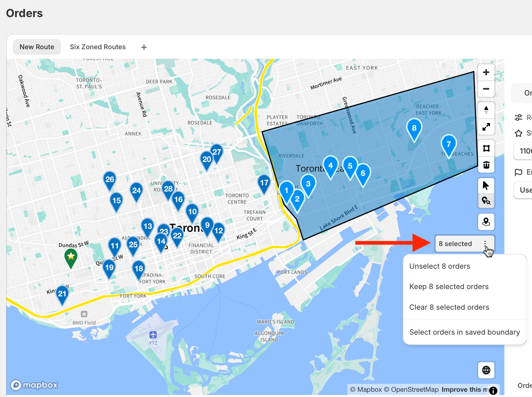Zoom out on the map

pos(486,89)
